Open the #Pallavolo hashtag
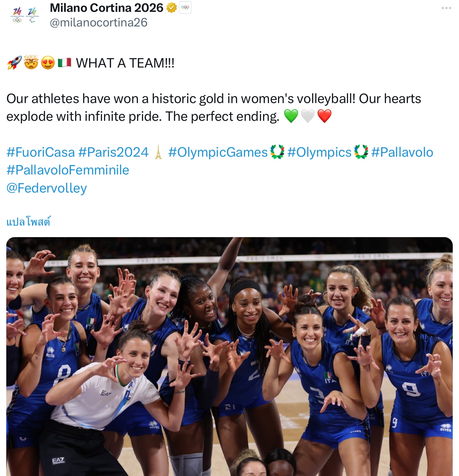Image resolution: width=459 pixels, height=476 pixels. (x=402, y=152)
